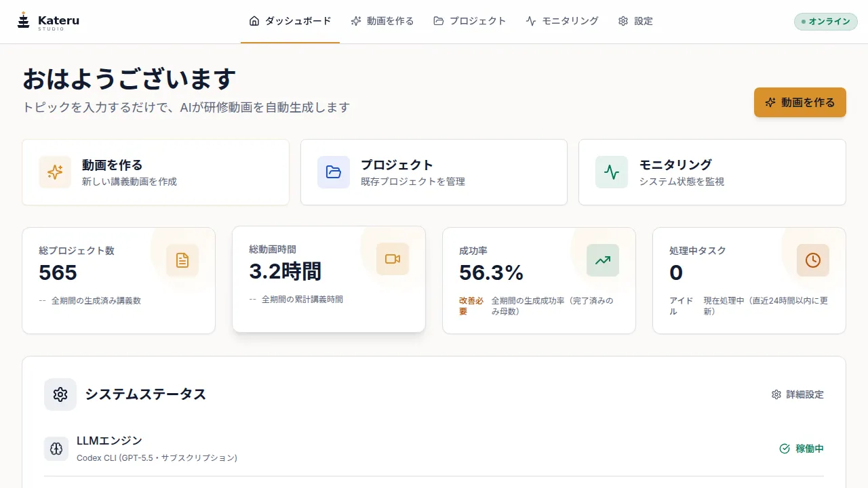Click the pulse icon in モニタリング card
Viewport: 868px width, 488px height.
tap(612, 172)
